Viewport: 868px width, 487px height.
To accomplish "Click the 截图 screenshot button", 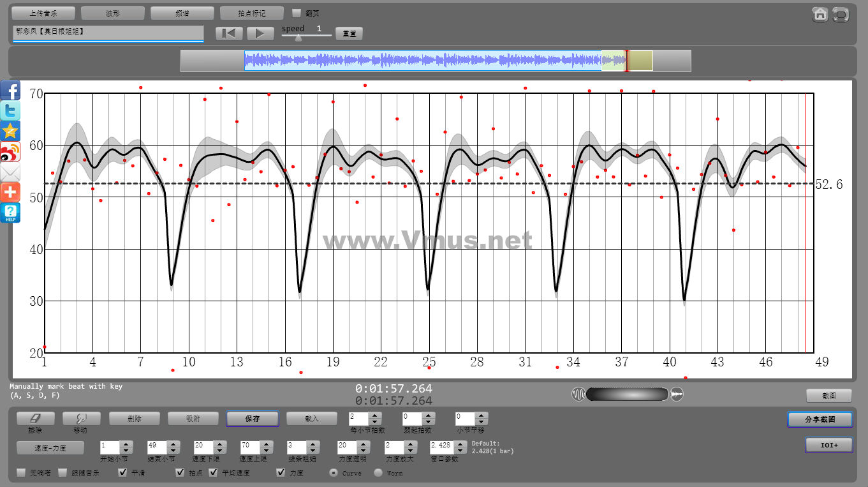I will [x=829, y=396].
